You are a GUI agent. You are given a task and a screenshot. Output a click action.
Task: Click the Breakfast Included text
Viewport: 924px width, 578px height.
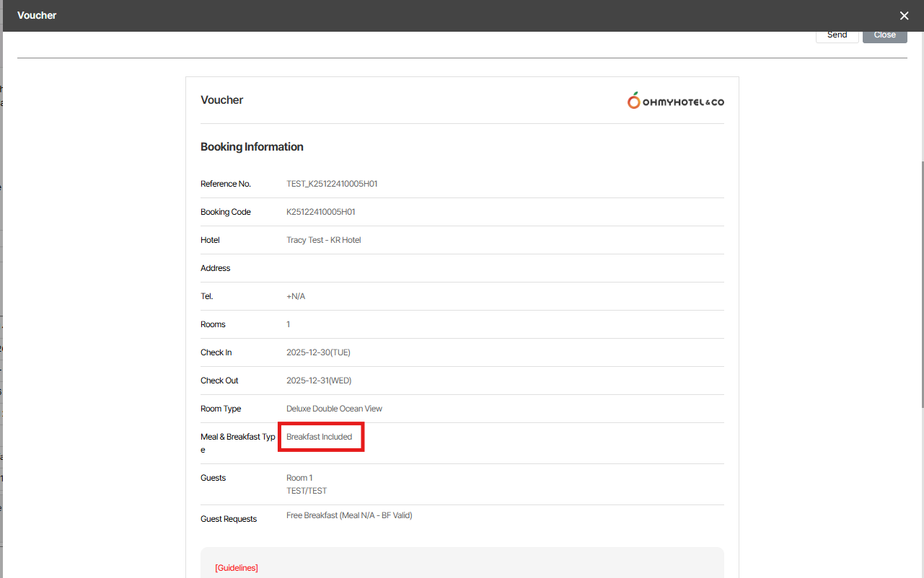tap(319, 437)
